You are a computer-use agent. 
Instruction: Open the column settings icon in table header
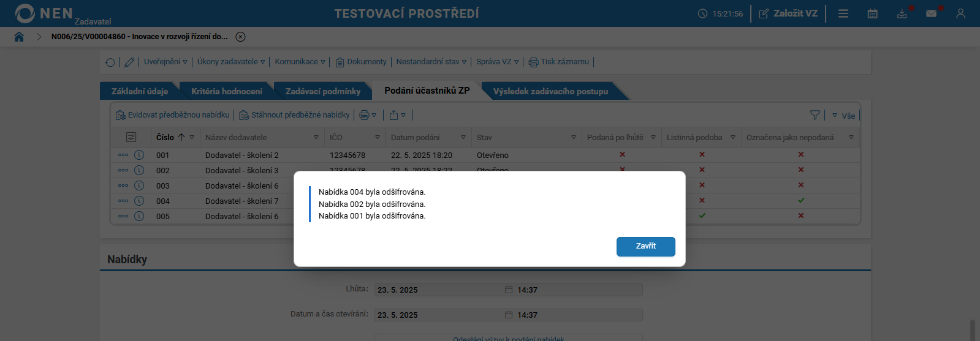[x=131, y=138]
